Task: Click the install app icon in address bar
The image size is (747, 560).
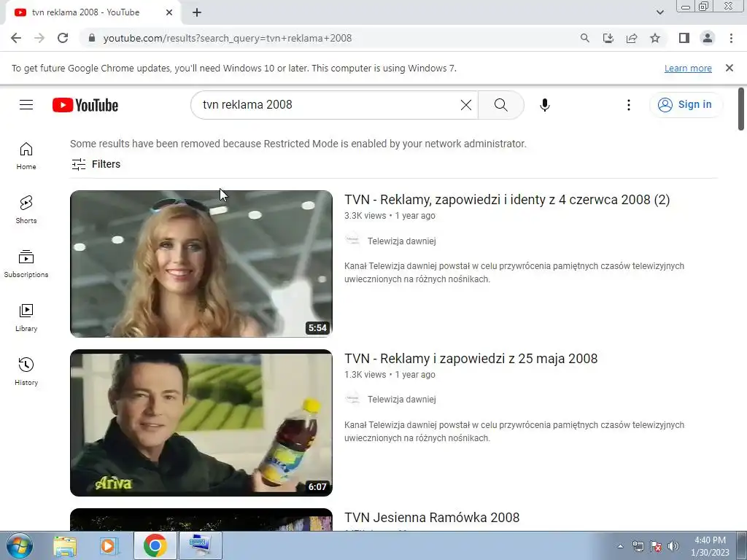Action: (608, 38)
